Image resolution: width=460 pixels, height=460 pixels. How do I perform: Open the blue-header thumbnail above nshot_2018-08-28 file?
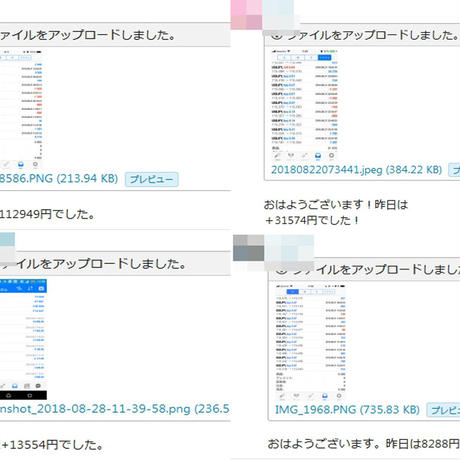pos(23,339)
